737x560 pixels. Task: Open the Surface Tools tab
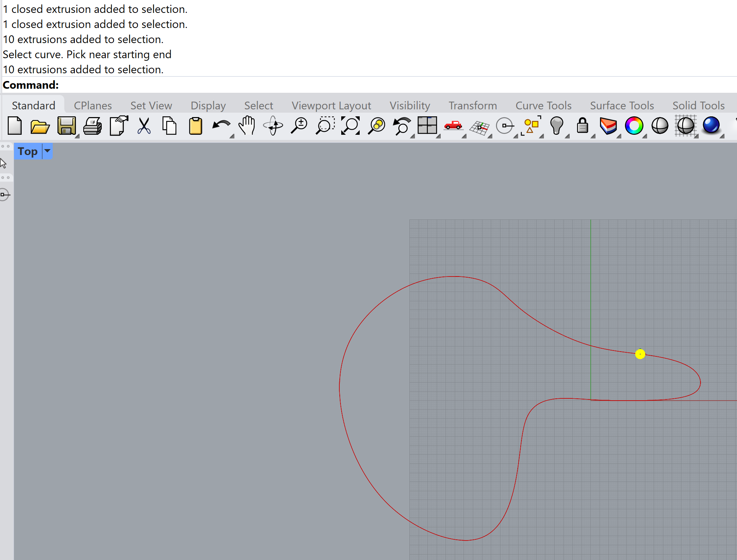click(x=622, y=106)
